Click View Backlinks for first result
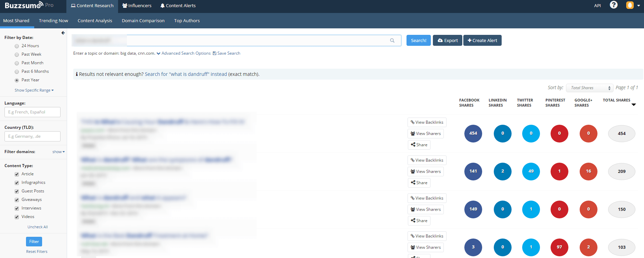644x258 pixels. [427, 122]
